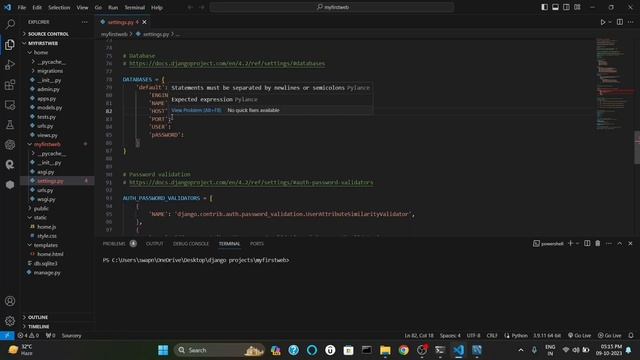The height and width of the screenshot is (360, 640).
Task: Open the Search view in activity bar
Action: pyautogui.click(x=10, y=24)
